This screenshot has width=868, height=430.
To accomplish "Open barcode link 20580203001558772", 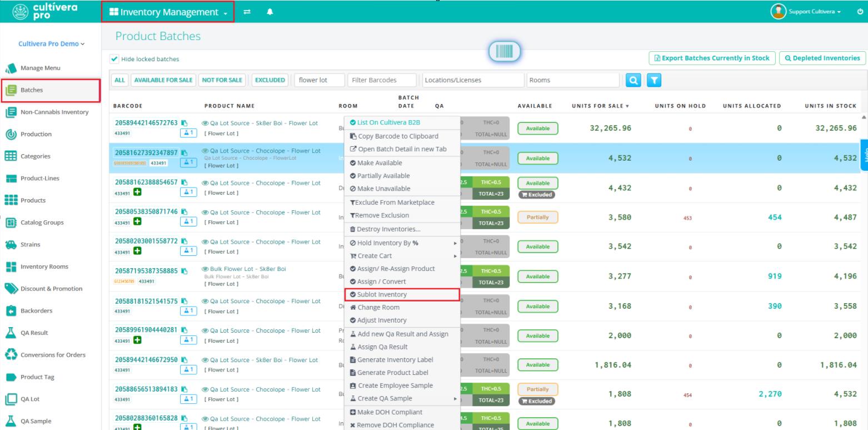I will (147, 241).
